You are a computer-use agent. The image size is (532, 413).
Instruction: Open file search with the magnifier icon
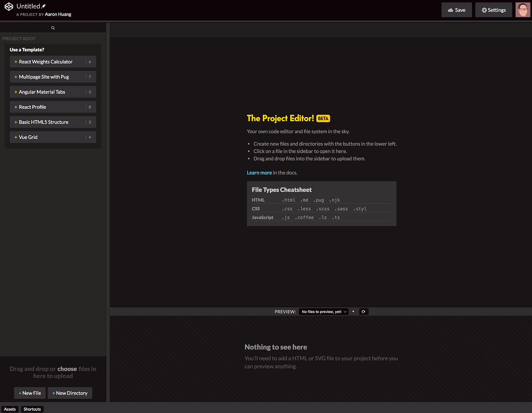53,27
